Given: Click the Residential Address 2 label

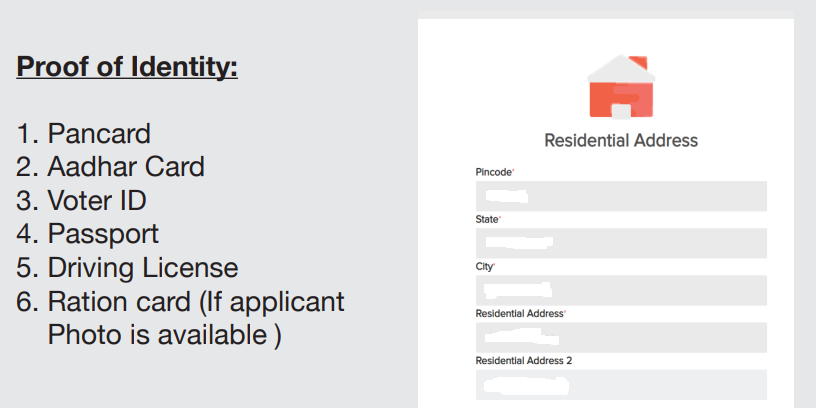Looking at the screenshot, I should (524, 361).
